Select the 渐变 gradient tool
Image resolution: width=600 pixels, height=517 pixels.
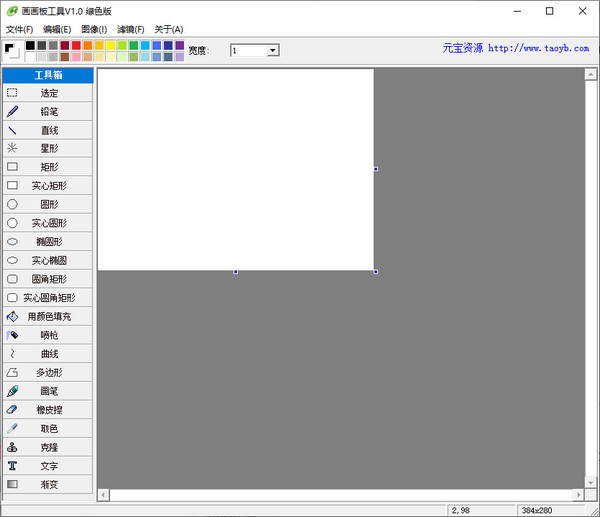[48, 484]
